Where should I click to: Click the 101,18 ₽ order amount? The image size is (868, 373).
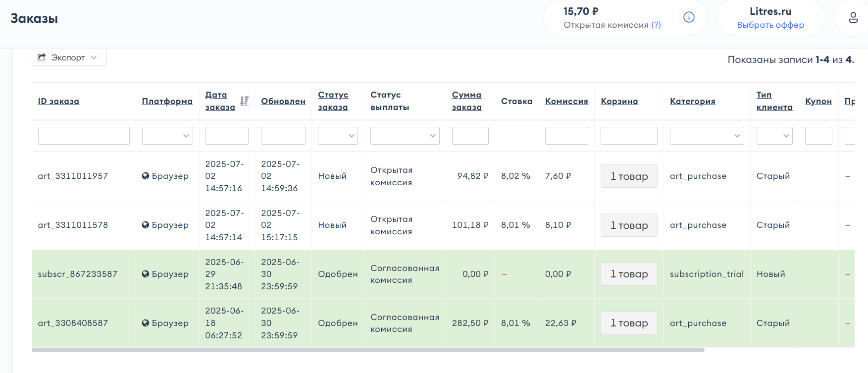click(470, 225)
